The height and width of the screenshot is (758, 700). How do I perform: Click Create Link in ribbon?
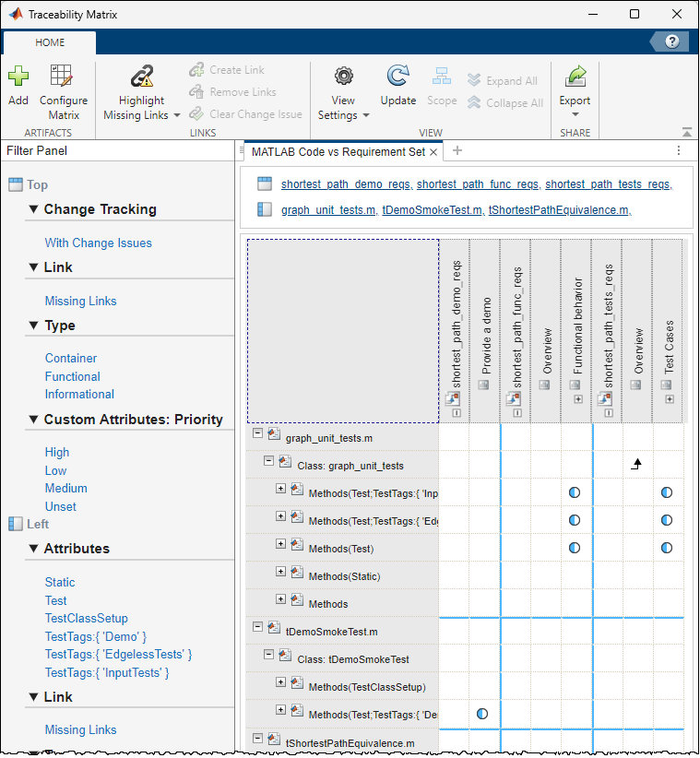[x=227, y=70]
